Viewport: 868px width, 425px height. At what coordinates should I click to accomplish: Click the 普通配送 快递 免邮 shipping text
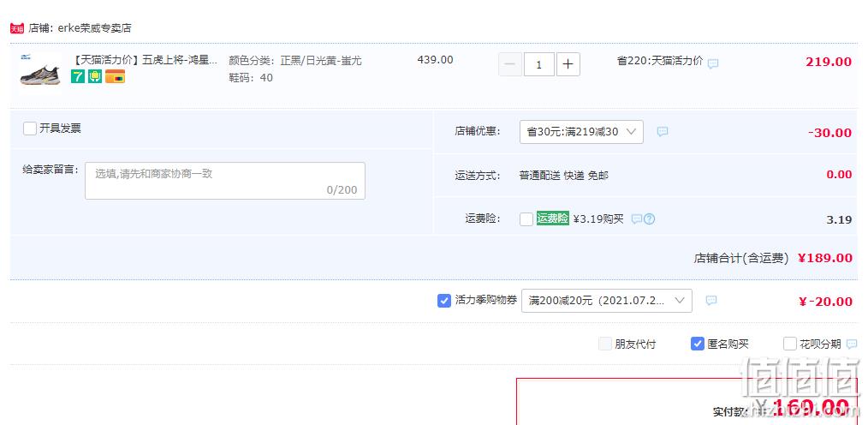pyautogui.click(x=563, y=176)
